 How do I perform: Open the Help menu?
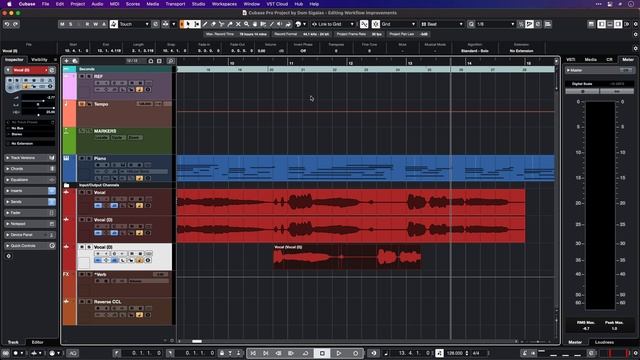(x=314, y=4)
